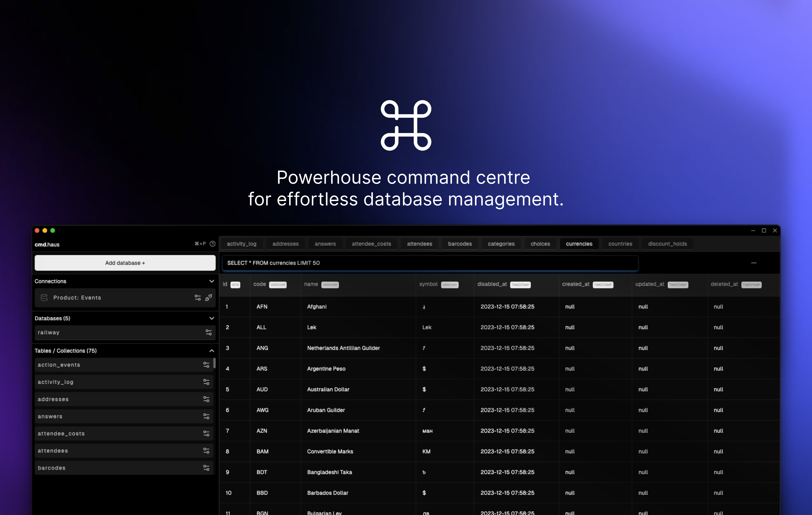Click the tables list scrollbar thumb
The height and width of the screenshot is (515, 812).
tap(214, 363)
